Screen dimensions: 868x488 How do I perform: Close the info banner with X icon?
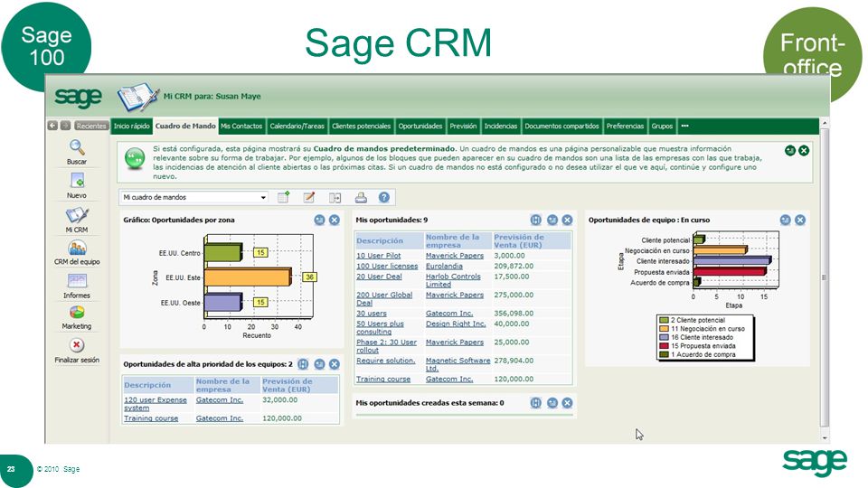click(804, 151)
